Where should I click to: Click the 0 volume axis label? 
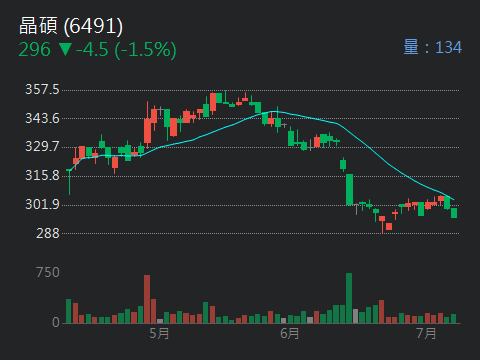pyautogui.click(x=56, y=322)
